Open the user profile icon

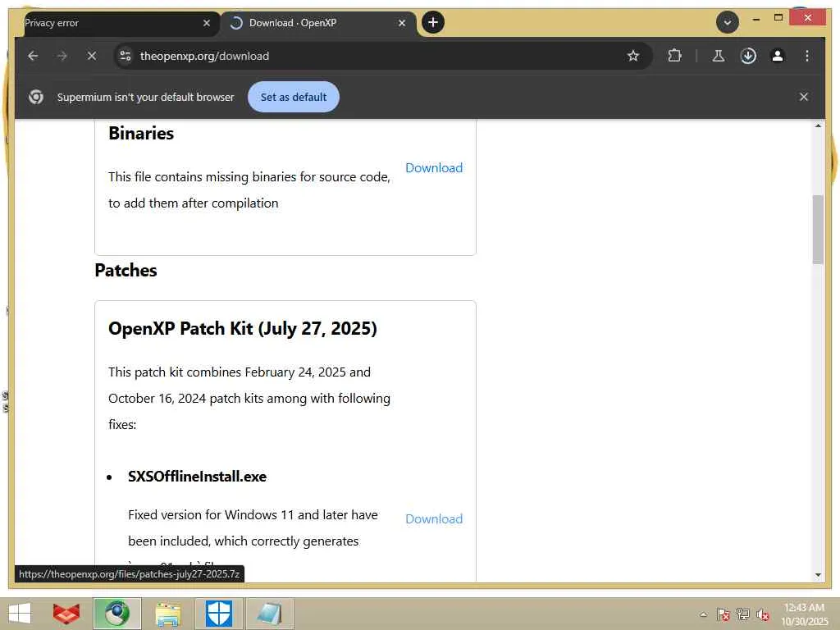tap(778, 56)
